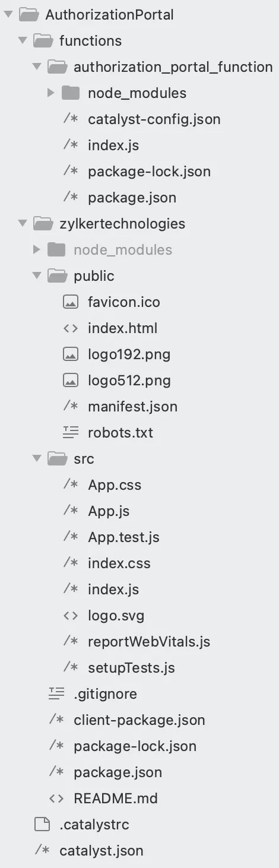Click the logo.svg code brackets icon
This screenshot has width=279, height=868.
pos(71,616)
